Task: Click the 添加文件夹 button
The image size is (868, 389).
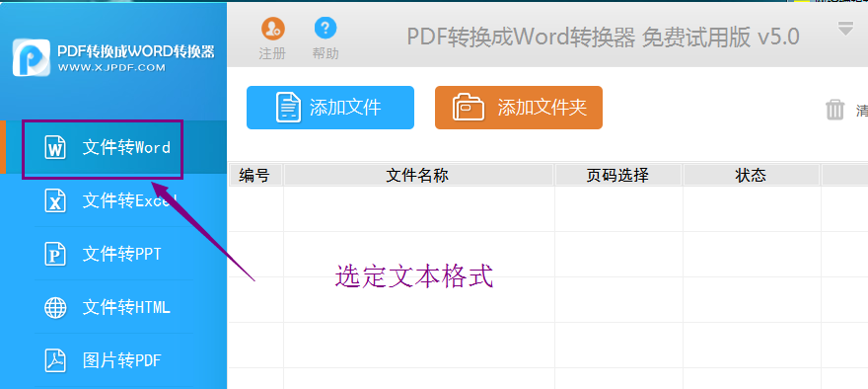Action: (x=519, y=108)
